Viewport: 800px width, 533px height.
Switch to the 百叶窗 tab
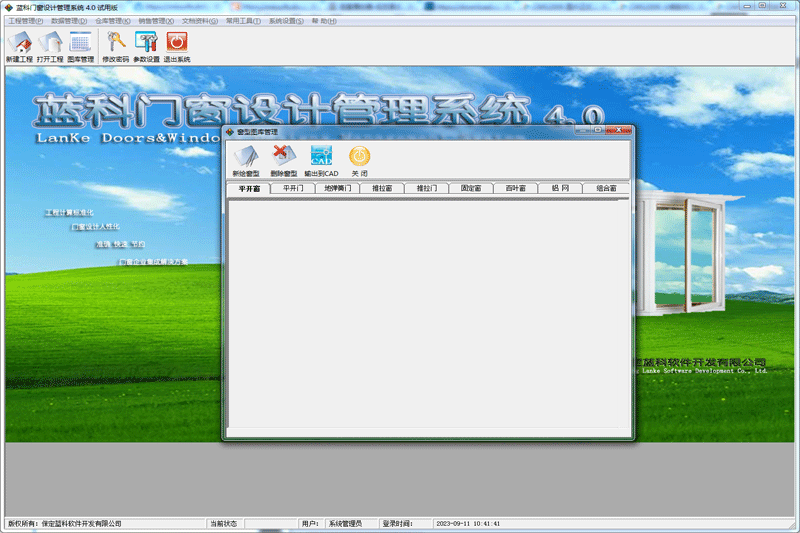(x=516, y=188)
